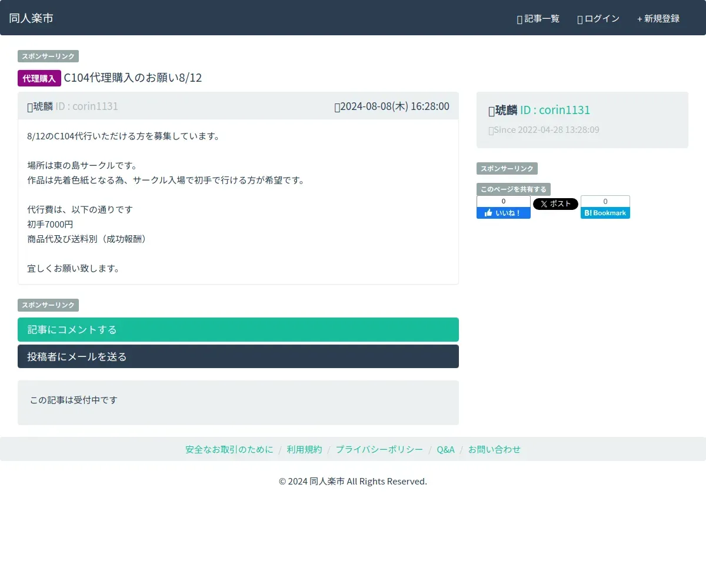
Task: Click the スポンサーリンク label in the sidebar
Action: 507,169
